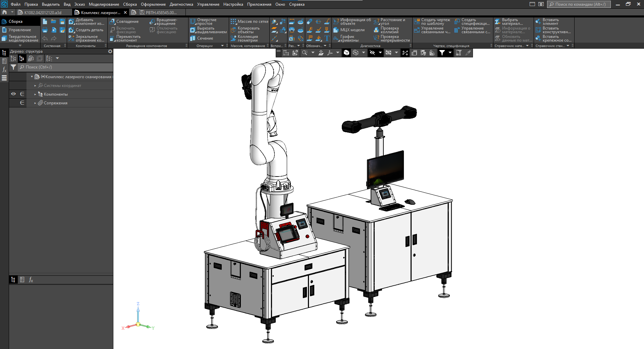Screen dimensions: 644x349
Task: Switch to the K1082.042012120.a3d tab
Action: [x=43, y=12]
